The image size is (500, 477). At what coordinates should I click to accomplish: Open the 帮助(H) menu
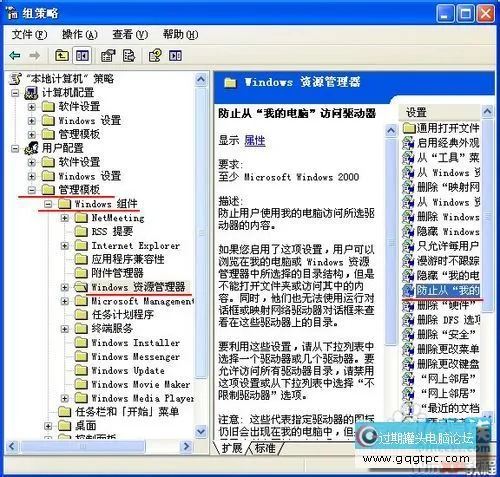[x=180, y=34]
